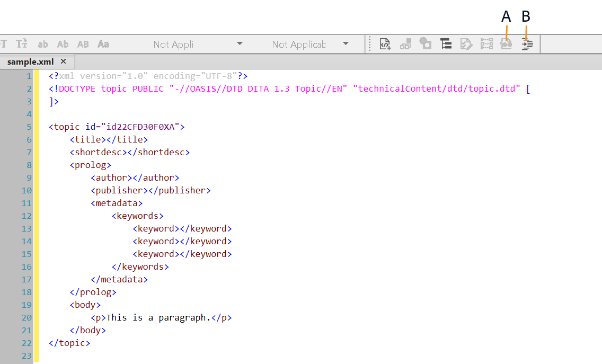The image size is (602, 364).
Task: Click the 'Aa' text case button
Action: 103,45
